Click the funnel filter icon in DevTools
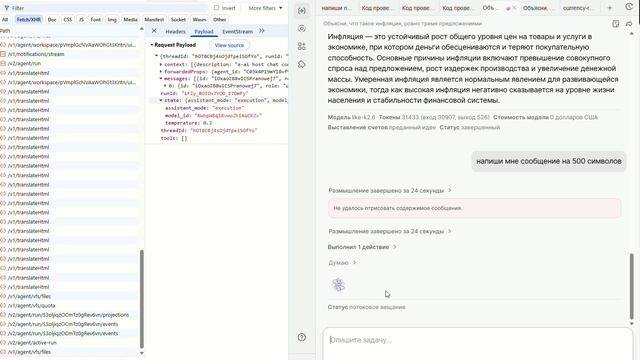Viewport: 640px width, 360px height. [6, 8]
